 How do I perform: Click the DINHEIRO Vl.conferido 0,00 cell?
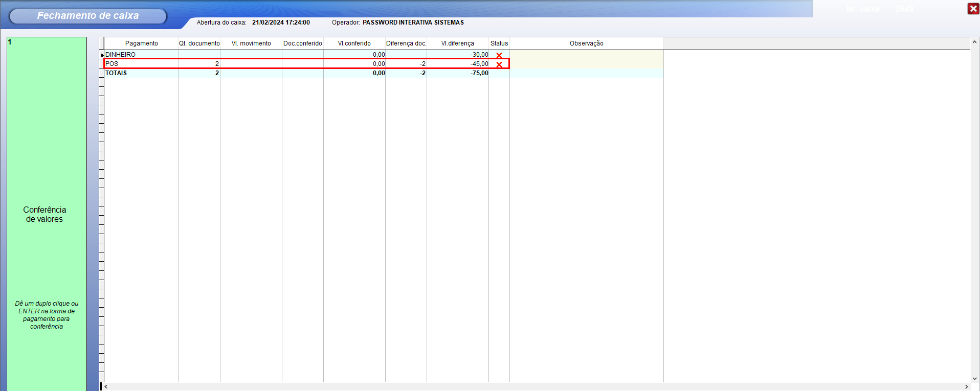[x=354, y=55]
